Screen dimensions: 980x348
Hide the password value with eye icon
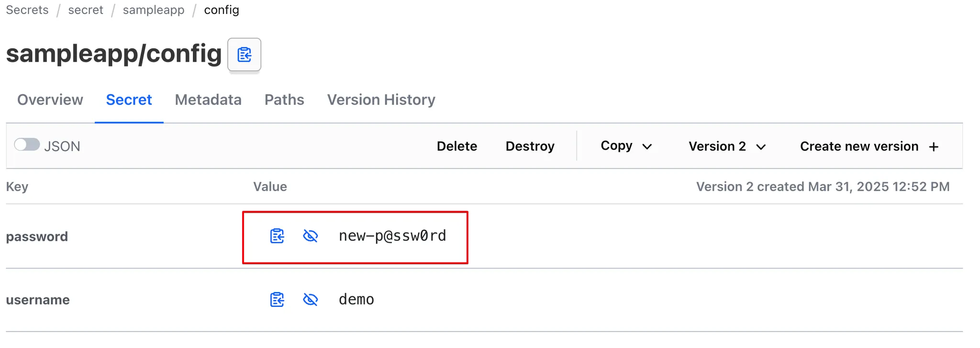[311, 236]
